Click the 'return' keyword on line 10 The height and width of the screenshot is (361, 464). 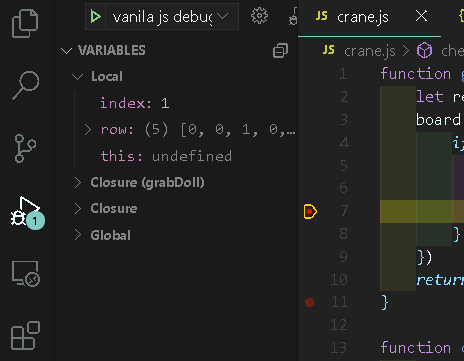pyautogui.click(x=440, y=280)
